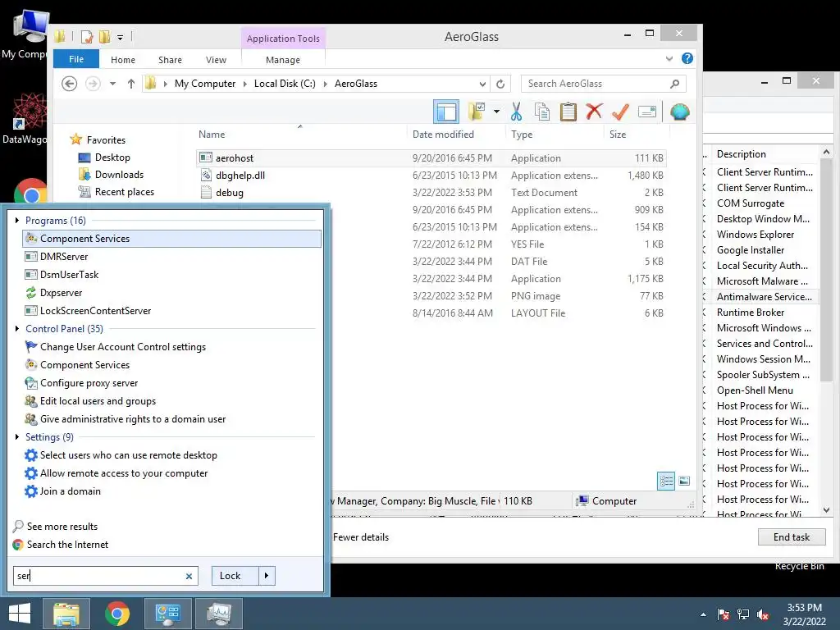Open the Manage ribbon tab

[283, 59]
